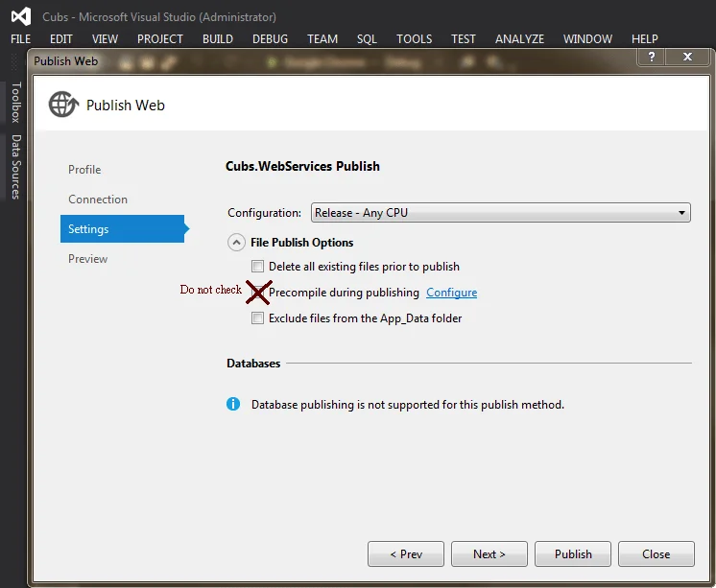Click the Visual Studio logo icon
Image resolution: width=716 pixels, height=588 pixels.
[20, 16]
